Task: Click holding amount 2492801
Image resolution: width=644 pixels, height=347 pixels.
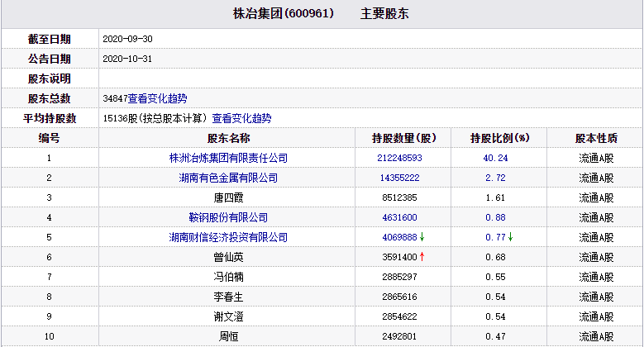Action: (399, 336)
